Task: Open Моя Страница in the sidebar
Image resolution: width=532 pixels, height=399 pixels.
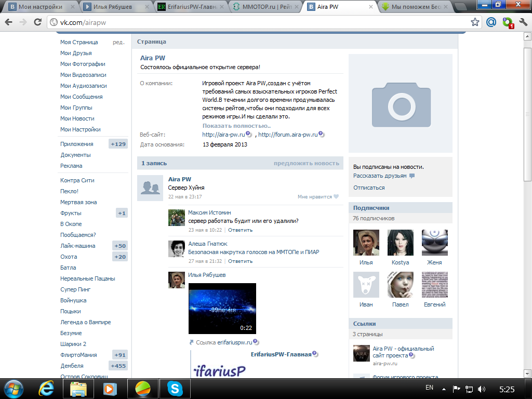Action: tap(79, 42)
